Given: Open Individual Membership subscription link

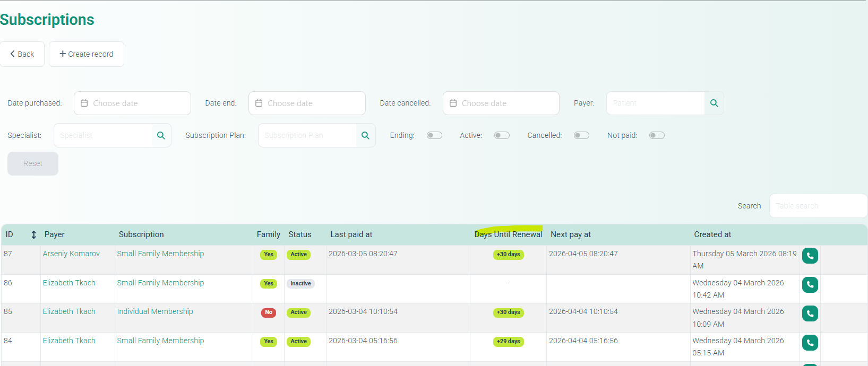Looking at the screenshot, I should tap(155, 311).
